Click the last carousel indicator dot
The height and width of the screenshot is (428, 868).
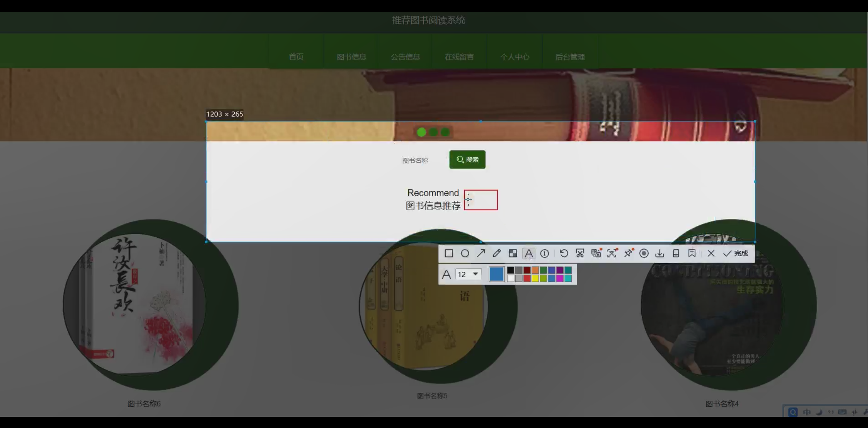tap(445, 132)
